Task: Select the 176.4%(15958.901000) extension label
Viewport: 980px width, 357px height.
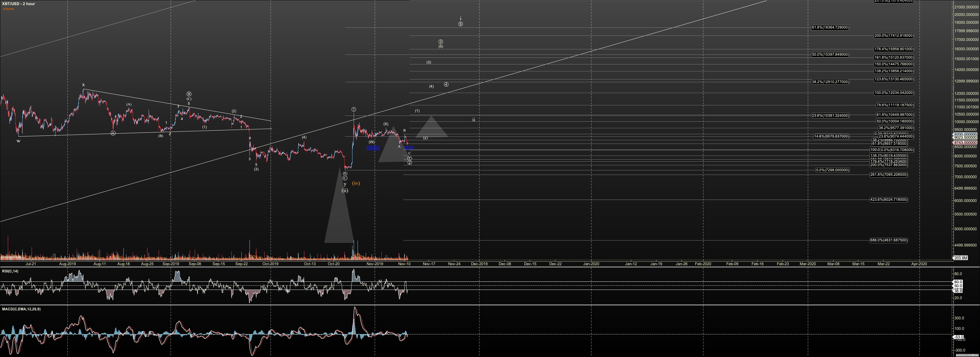Action: [894, 49]
